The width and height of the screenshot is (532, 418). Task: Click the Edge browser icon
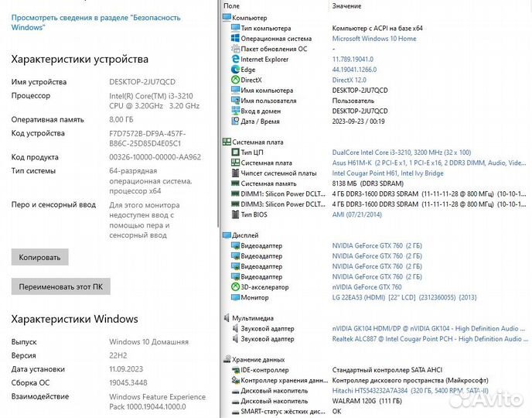(x=235, y=69)
